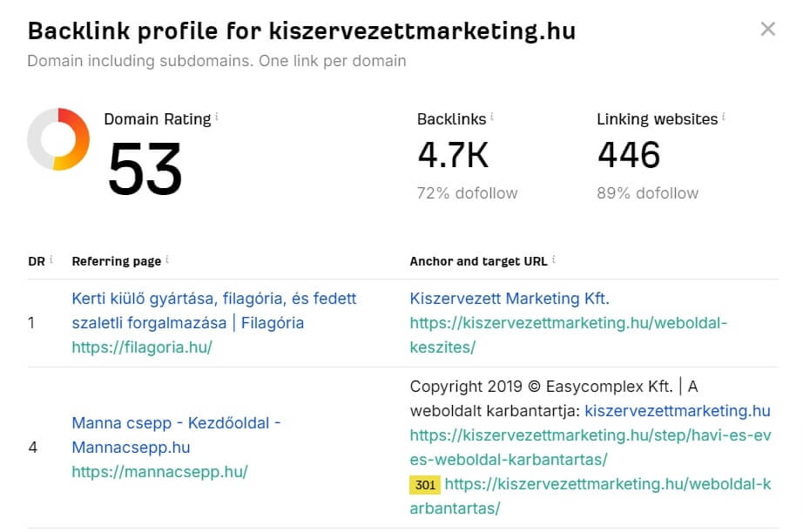Click the Domain Rating value 53

click(x=145, y=169)
